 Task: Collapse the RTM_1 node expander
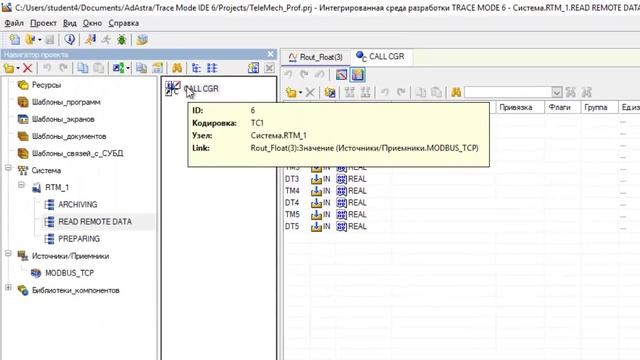coord(21,185)
